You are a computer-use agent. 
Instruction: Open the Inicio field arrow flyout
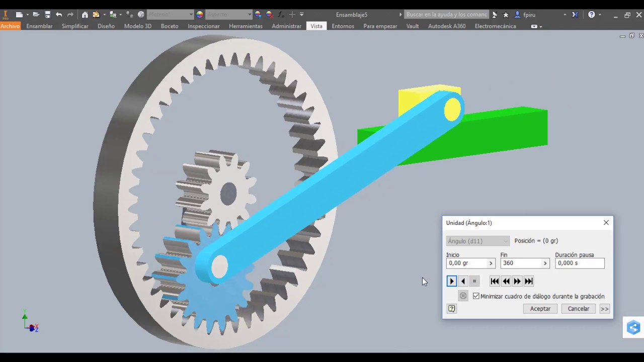[x=491, y=263]
